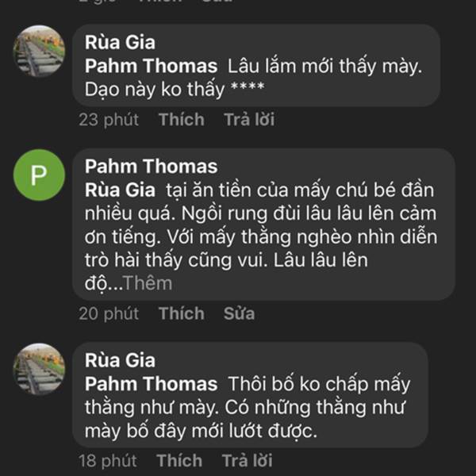Click the 18 phút timestamp

point(108,460)
